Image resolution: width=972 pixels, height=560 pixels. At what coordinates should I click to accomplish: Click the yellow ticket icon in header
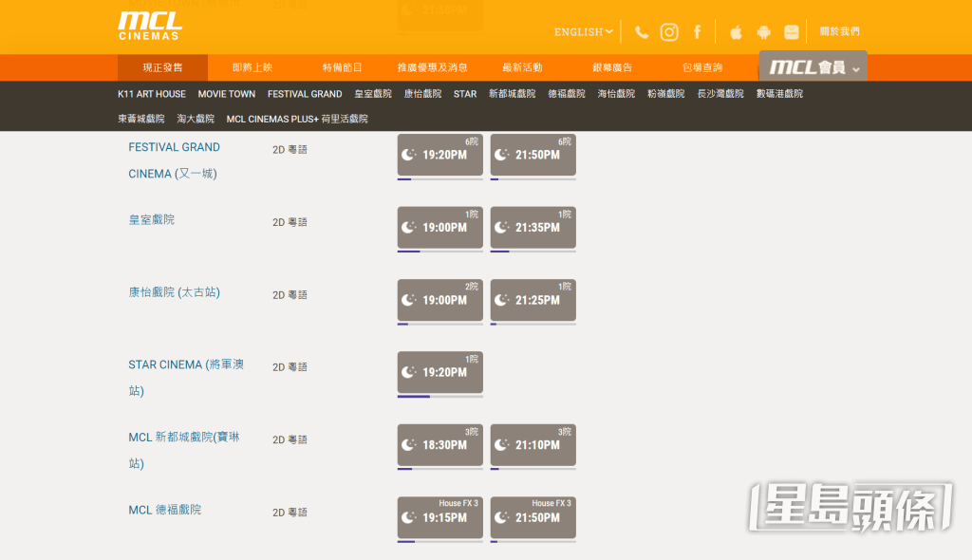point(792,31)
